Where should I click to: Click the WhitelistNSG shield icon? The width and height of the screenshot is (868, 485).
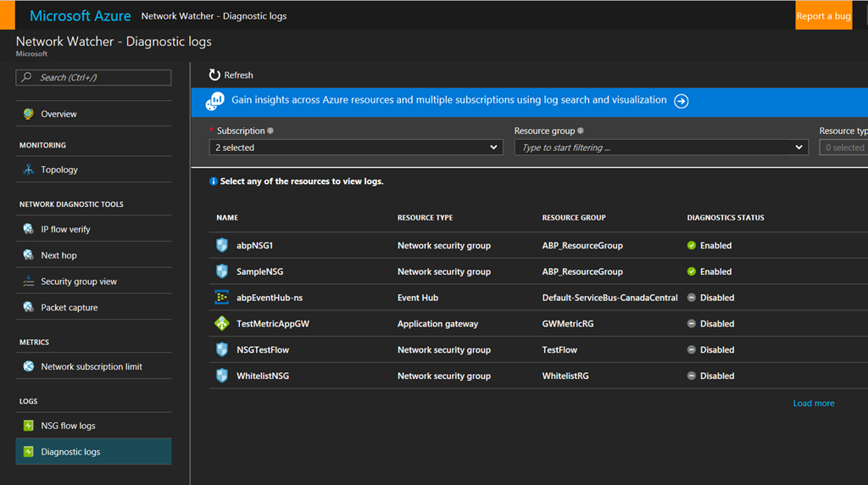222,376
